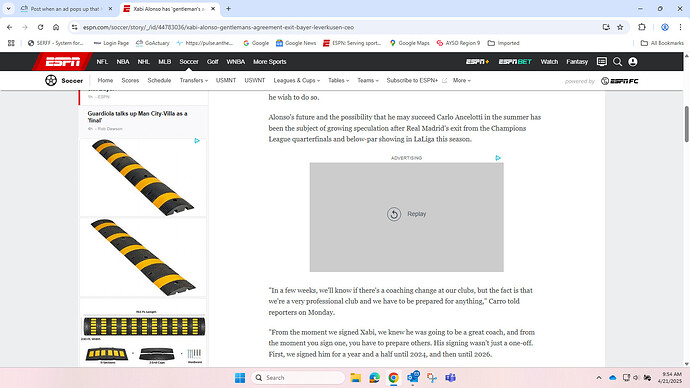The image size is (690, 388).
Task: Click the Windows taskbar Search box
Action: click(298, 377)
